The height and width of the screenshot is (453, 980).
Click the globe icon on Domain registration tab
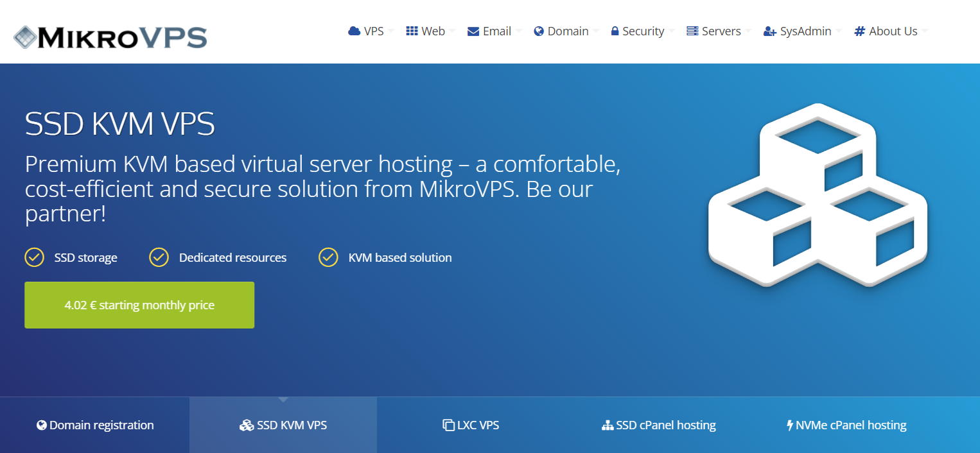pyautogui.click(x=42, y=425)
